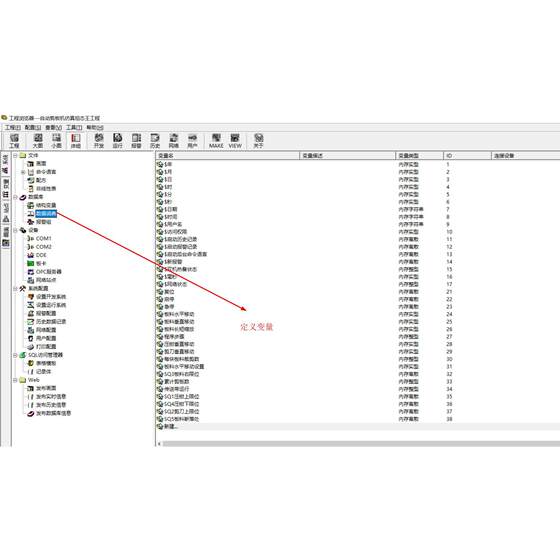Collapse the 系统配置 tree node
560x560 pixels.
[x=15, y=289]
